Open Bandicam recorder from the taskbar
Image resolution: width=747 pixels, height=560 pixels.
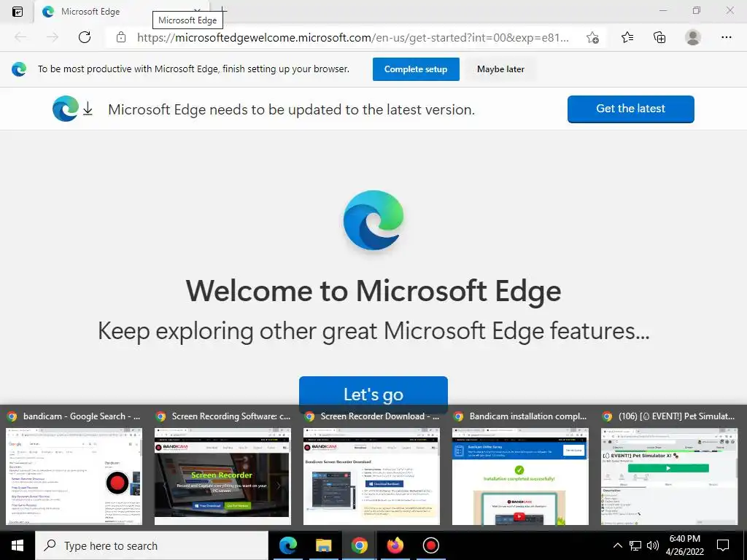click(x=430, y=545)
